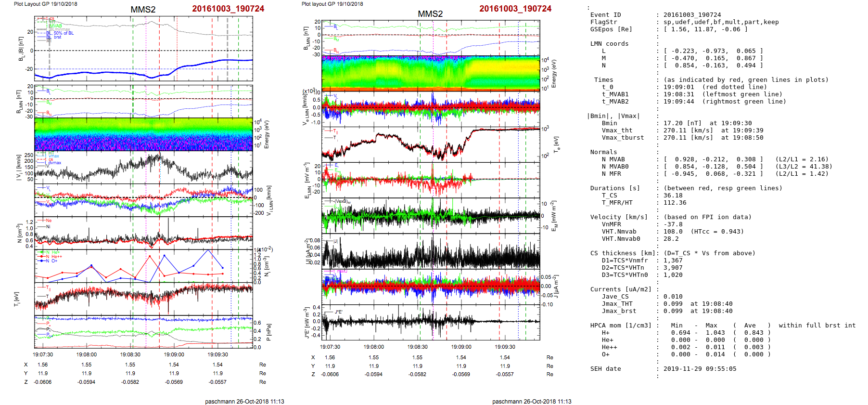Click the red 'N He++' legend entry
The height and width of the screenshot is (405, 868).
[53, 257]
